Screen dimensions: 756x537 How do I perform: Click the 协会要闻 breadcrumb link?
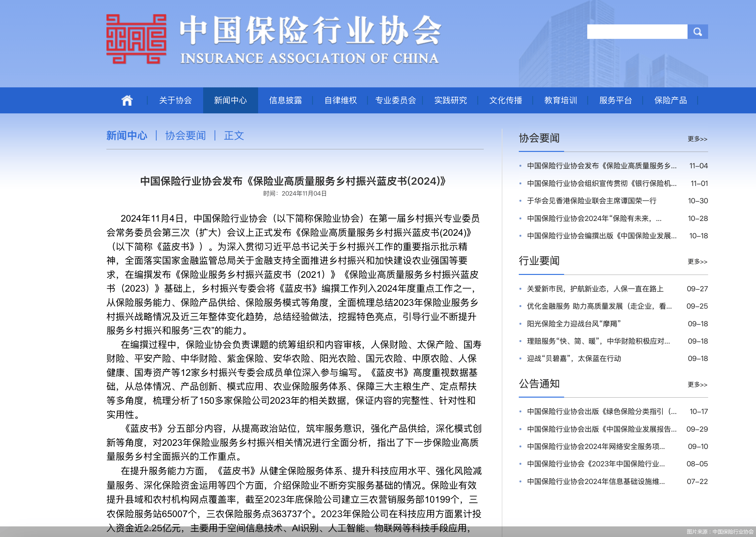point(185,135)
